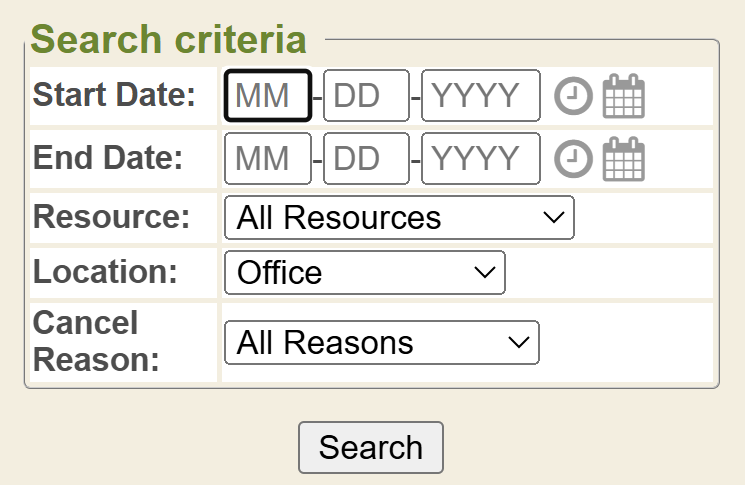Click the Resource label text
This screenshot has height=485, width=745.
point(111,217)
